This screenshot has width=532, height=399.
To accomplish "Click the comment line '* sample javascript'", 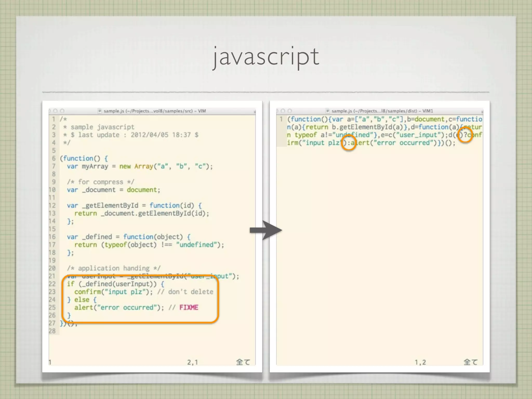I will coord(99,127).
